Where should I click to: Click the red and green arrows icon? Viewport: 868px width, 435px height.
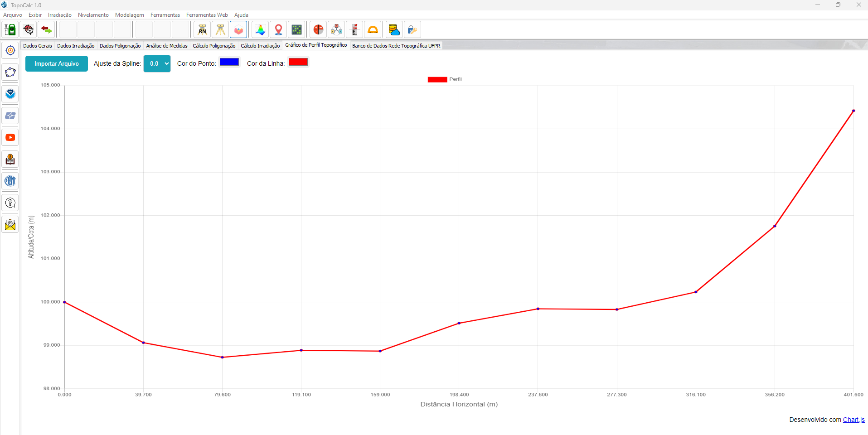pos(46,30)
